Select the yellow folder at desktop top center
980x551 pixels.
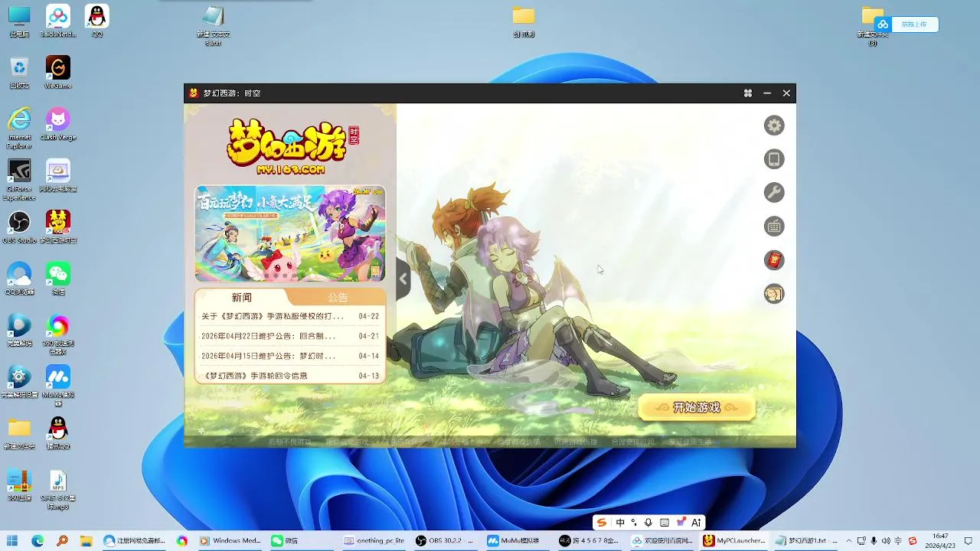(524, 21)
